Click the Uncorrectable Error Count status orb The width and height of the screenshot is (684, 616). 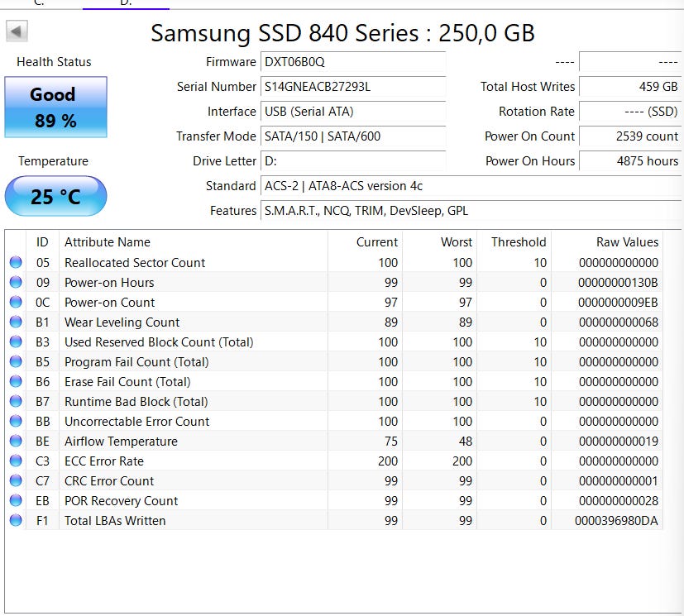(16, 422)
